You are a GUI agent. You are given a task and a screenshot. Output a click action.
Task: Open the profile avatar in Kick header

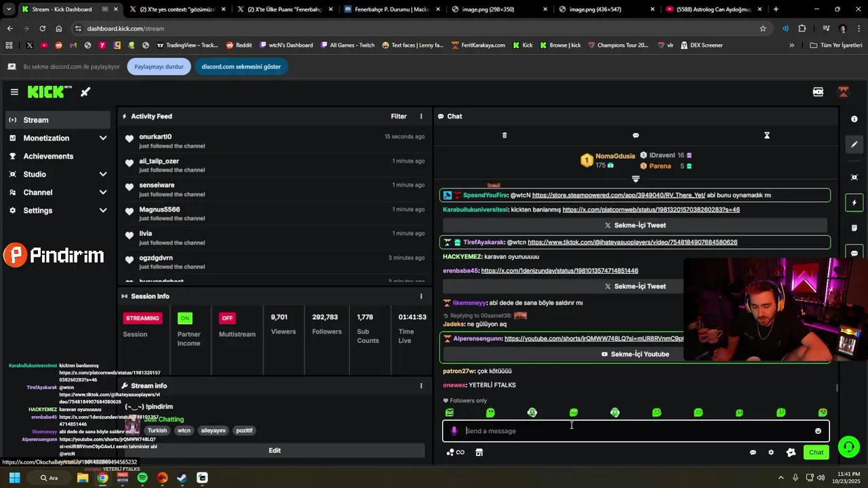tap(844, 92)
